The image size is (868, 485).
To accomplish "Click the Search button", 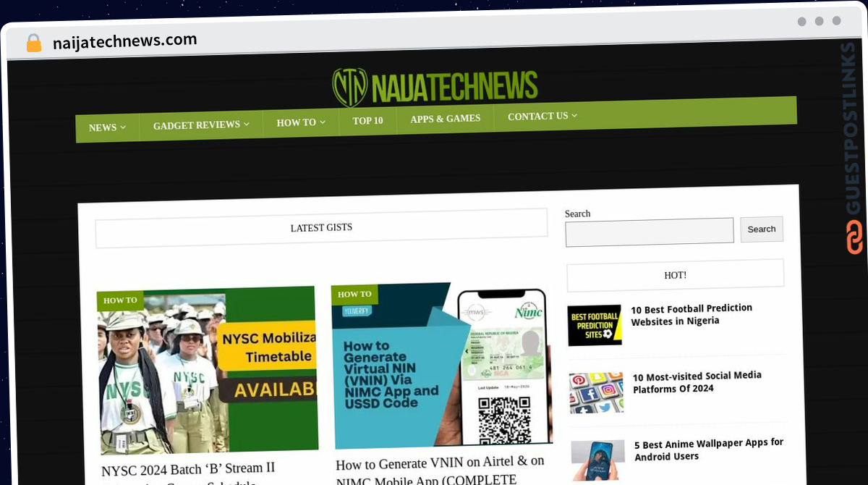I will coord(762,229).
